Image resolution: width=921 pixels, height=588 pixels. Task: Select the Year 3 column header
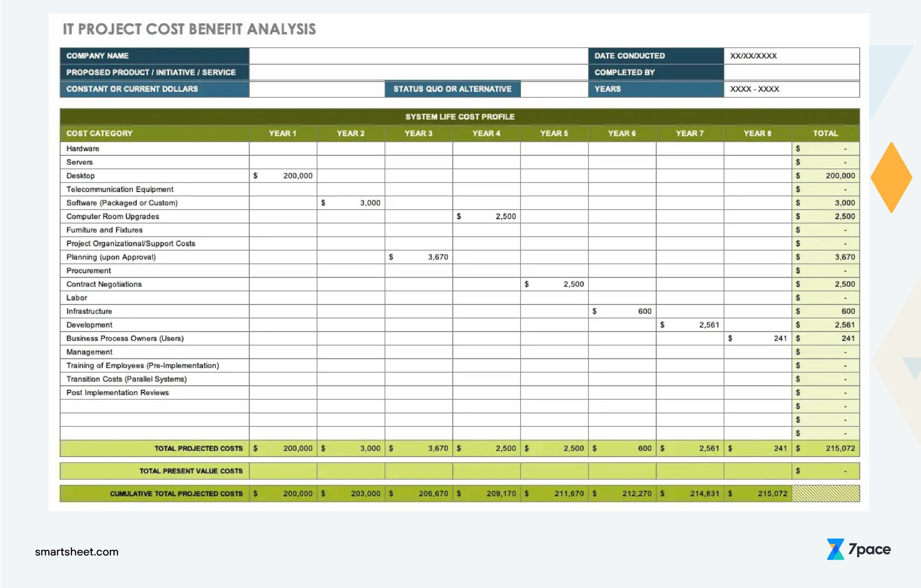coord(418,133)
